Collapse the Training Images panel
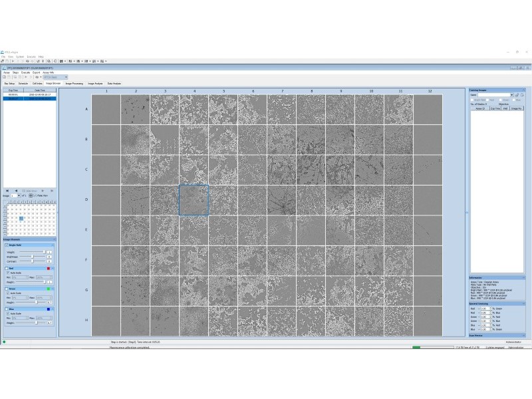Viewport: 532px width, 399px height. 523,90
